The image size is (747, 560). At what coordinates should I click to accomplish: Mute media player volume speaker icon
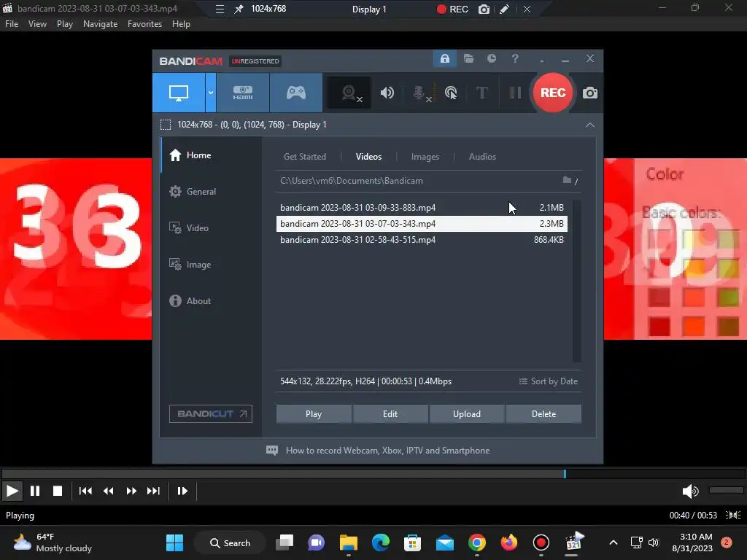[x=690, y=491]
